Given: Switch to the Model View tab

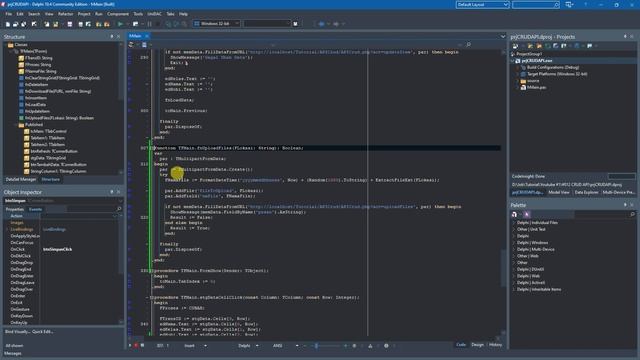Looking at the screenshot, I should click(x=558, y=192).
